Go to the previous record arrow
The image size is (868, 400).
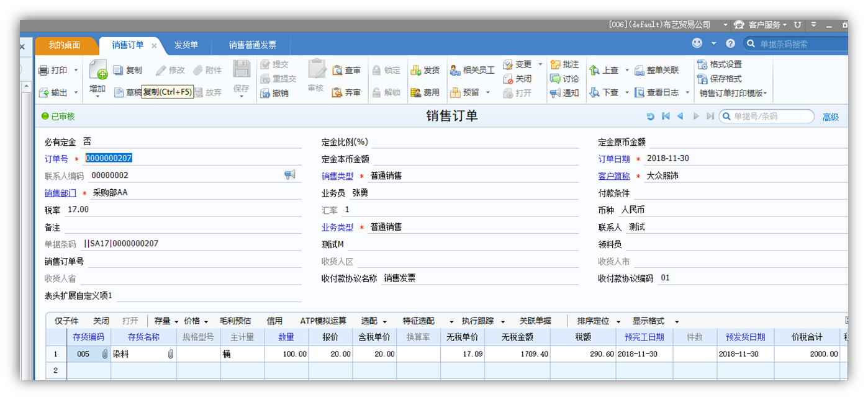[x=680, y=117]
